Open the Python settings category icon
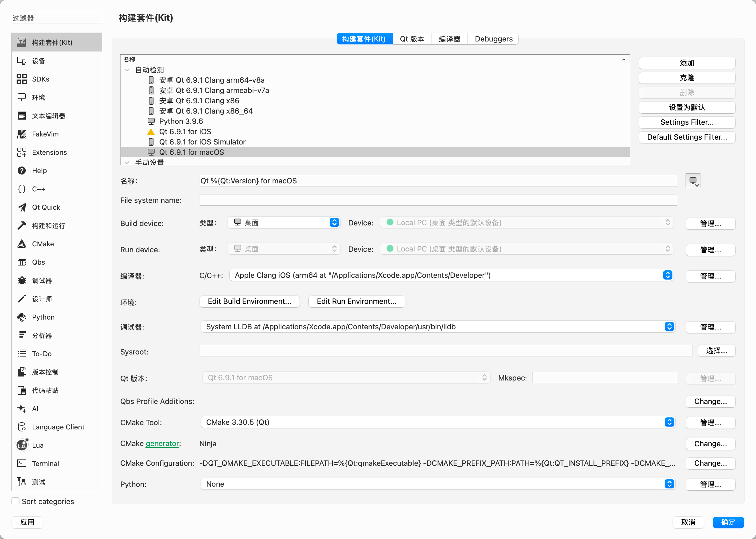756x539 pixels. tap(22, 317)
